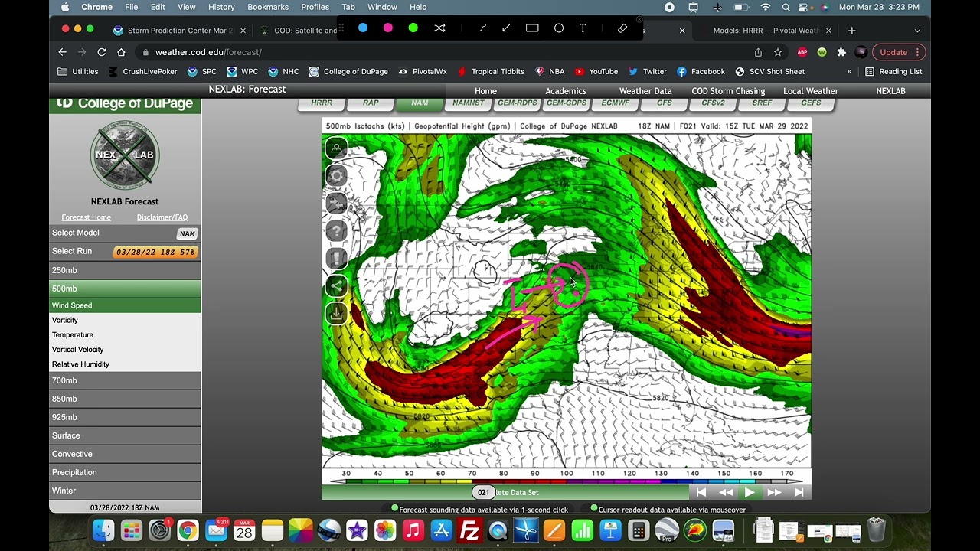Image resolution: width=980 pixels, height=551 pixels.
Task: Expand the 700mb product group
Action: pyautogui.click(x=125, y=380)
